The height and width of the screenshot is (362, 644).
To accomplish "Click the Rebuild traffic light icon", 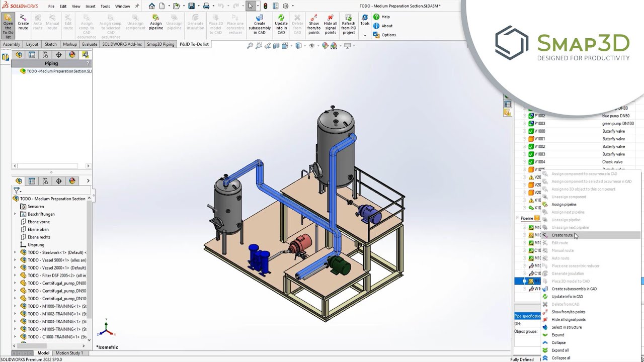I will coord(265,6).
